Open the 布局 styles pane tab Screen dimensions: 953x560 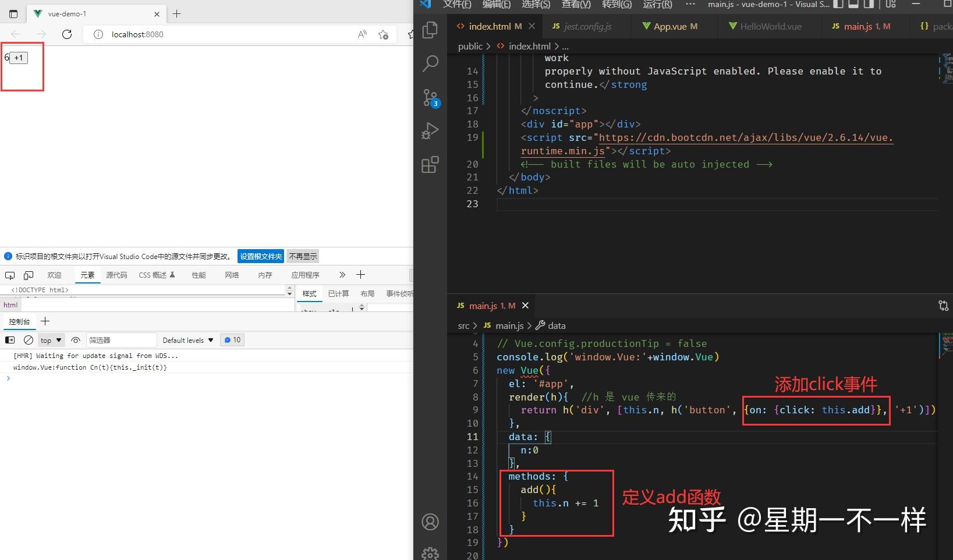point(367,294)
